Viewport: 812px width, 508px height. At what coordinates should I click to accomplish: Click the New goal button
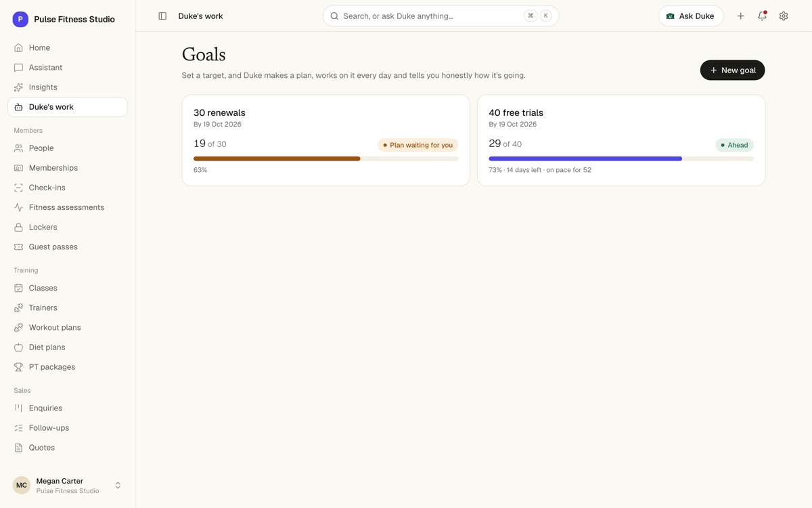732,70
